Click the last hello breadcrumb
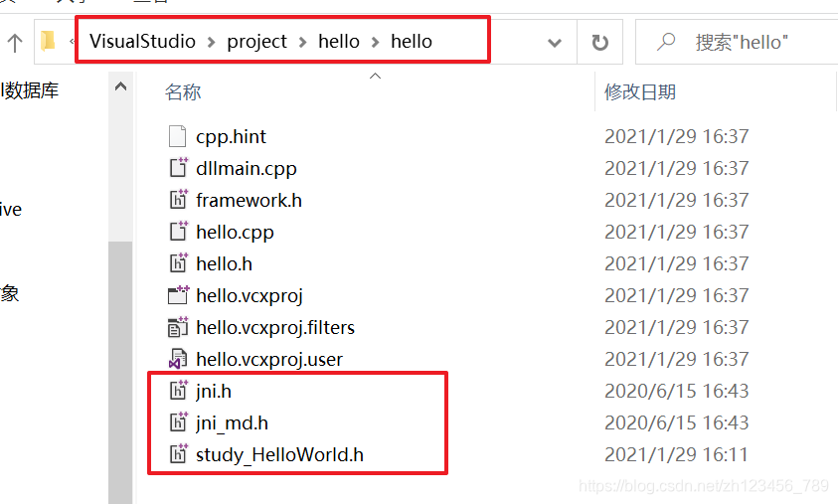The width and height of the screenshot is (838, 504). (x=412, y=41)
